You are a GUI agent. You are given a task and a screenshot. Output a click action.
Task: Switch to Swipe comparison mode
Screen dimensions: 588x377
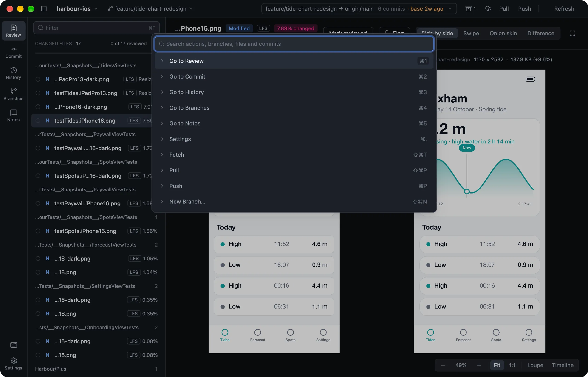(x=471, y=33)
